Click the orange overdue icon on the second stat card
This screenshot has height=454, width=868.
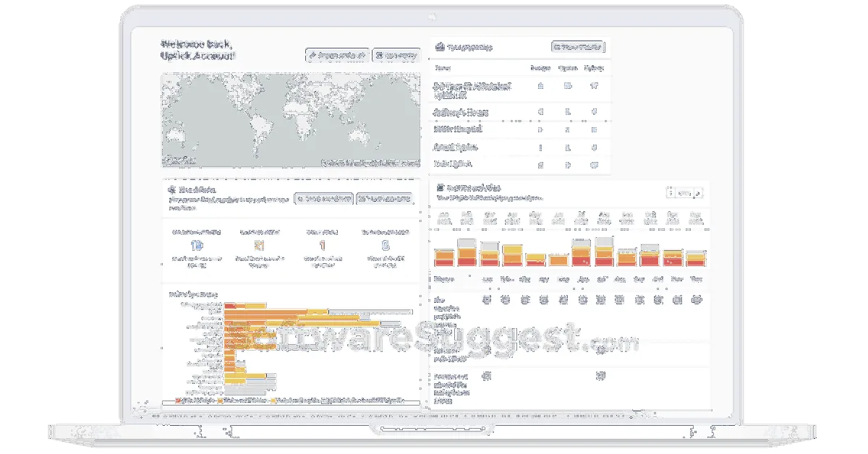pyautogui.click(x=260, y=246)
